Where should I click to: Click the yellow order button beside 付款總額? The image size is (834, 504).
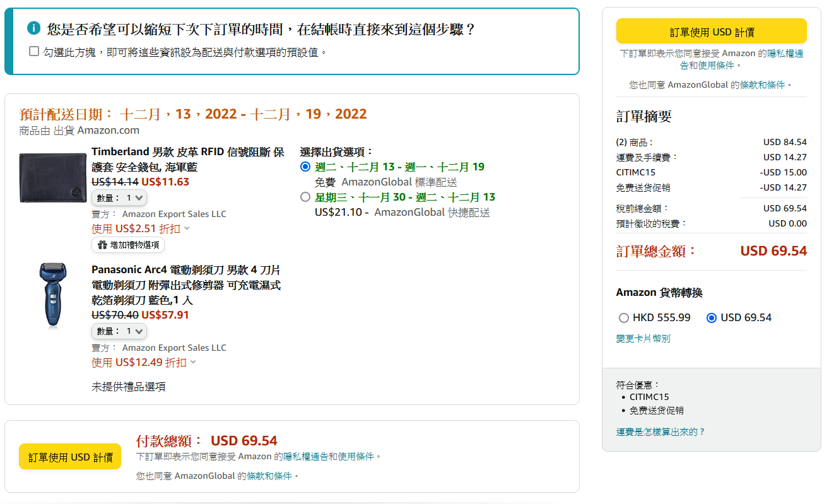[70, 457]
